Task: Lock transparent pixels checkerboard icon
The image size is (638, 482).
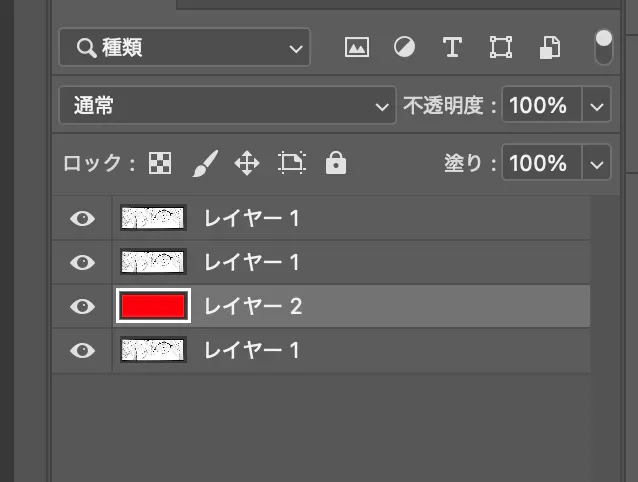Action: click(160, 164)
